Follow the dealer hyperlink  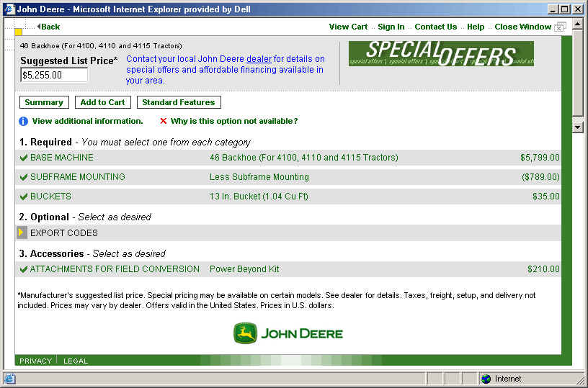(259, 59)
